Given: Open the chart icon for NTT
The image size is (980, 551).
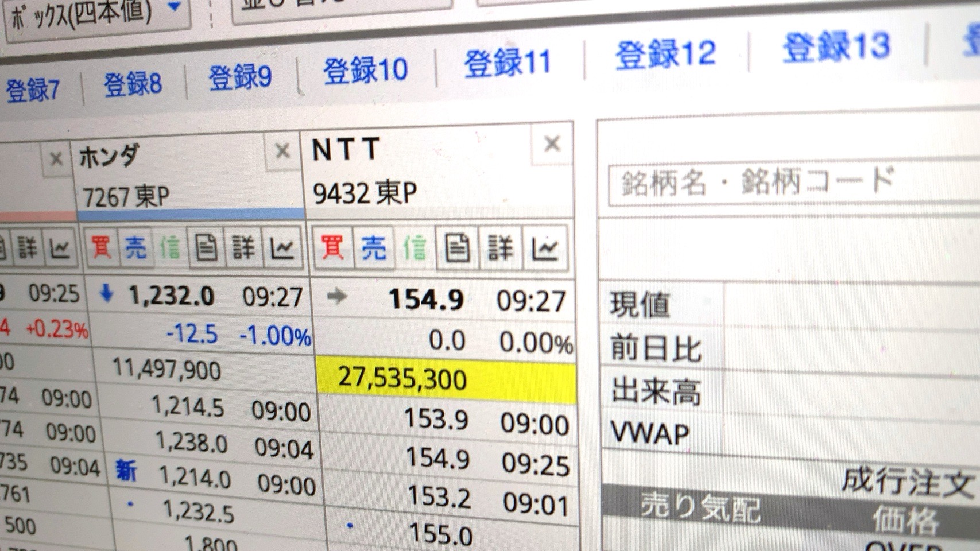Looking at the screenshot, I should click(x=545, y=249).
